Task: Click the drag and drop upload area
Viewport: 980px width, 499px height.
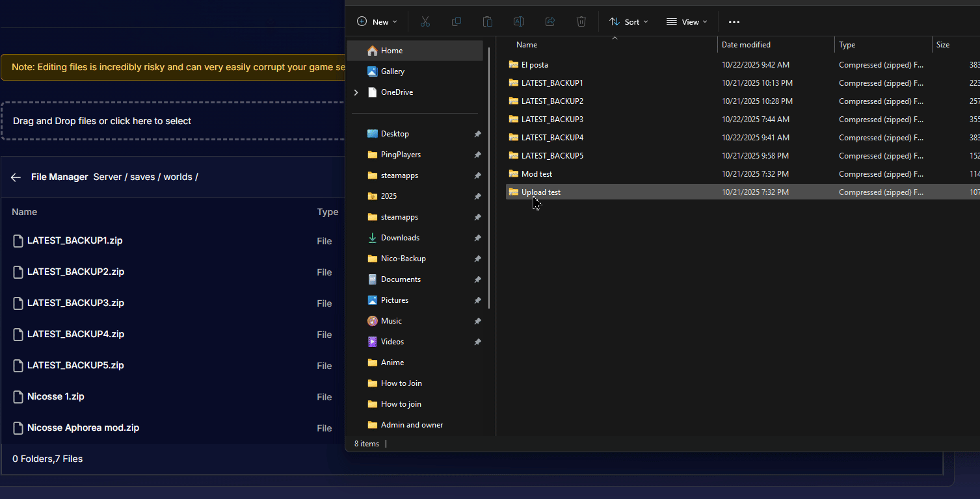Action: coord(172,121)
